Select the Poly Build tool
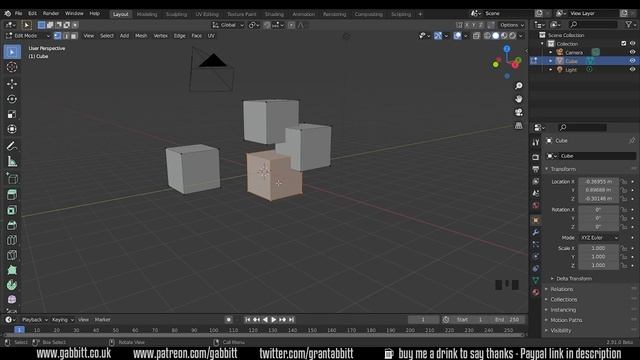 (12, 270)
